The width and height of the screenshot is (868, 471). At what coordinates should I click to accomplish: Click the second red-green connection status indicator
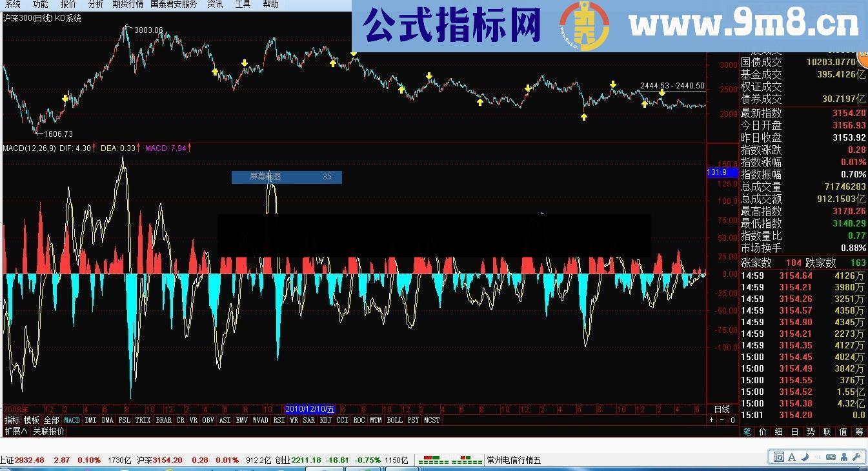pyautogui.click(x=467, y=461)
